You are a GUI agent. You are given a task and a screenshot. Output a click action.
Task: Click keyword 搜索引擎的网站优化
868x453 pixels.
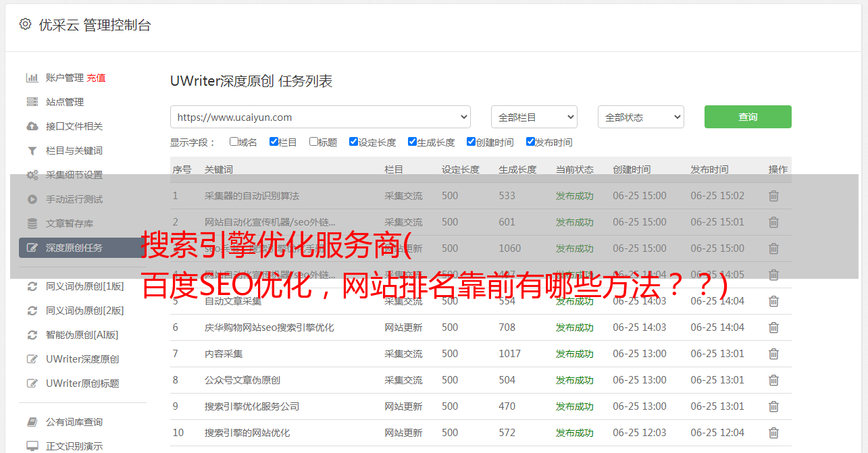coord(247,433)
